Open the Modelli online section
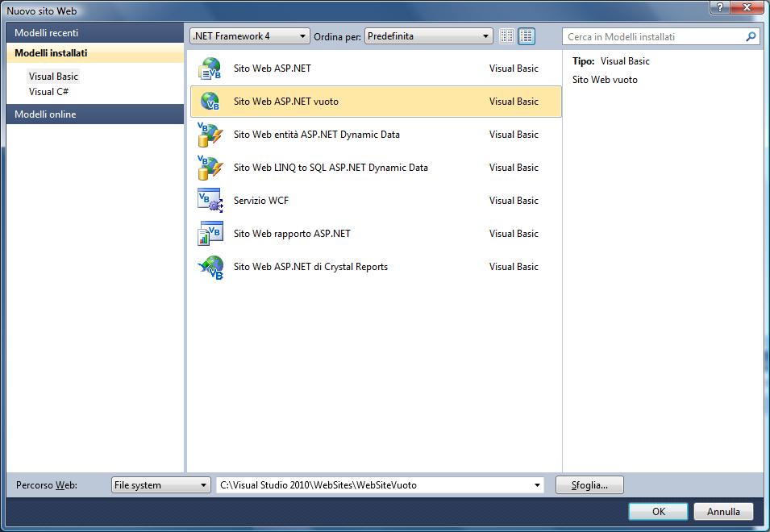 [95, 114]
